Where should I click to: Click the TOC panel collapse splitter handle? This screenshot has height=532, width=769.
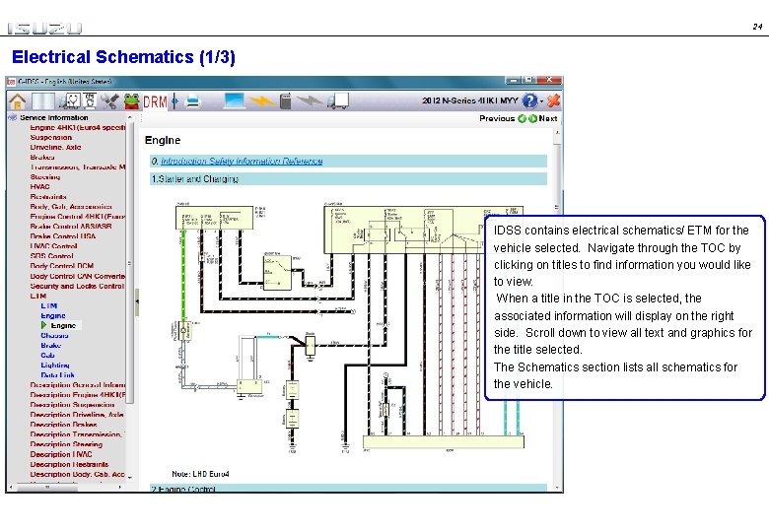pyautogui.click(x=137, y=301)
